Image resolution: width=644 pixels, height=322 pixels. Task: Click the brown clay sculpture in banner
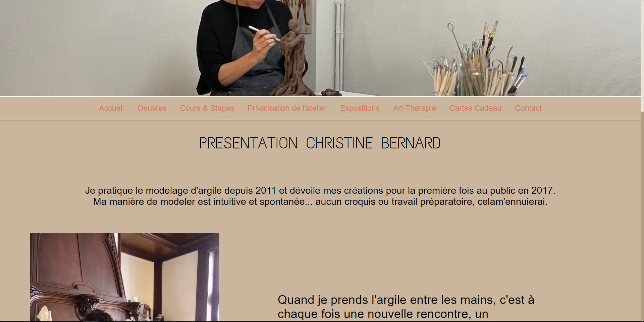click(292, 60)
